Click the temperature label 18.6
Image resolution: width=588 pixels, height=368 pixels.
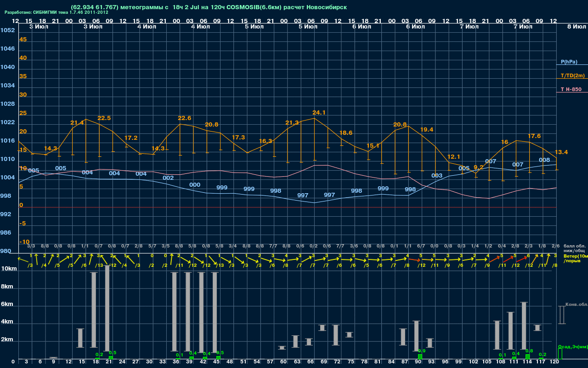click(x=346, y=133)
